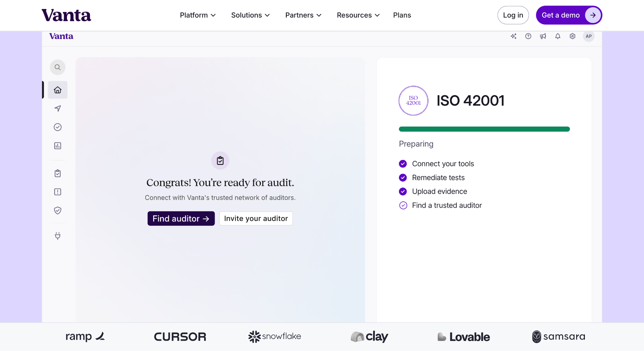Select the circled checkmark icon in sidebar
Image resolution: width=644 pixels, height=351 pixels.
pos(58,127)
